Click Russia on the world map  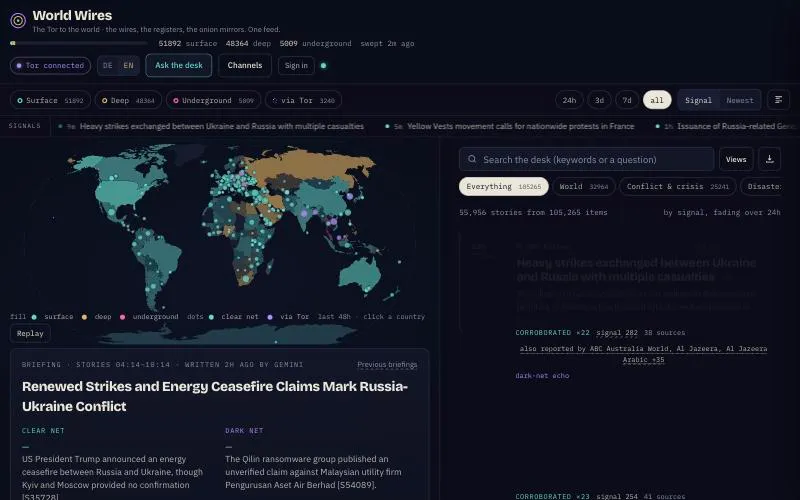pos(311,166)
